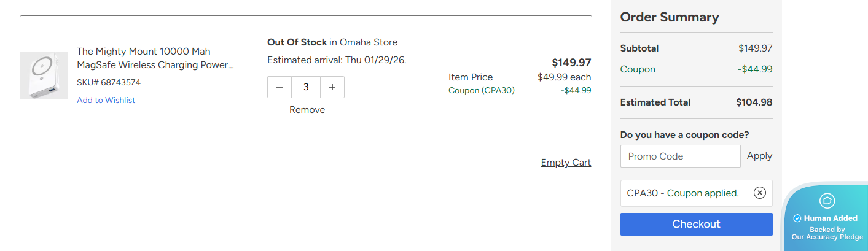Click the Out Of Stock status text
Screen dimensions: 868x251
click(297, 42)
